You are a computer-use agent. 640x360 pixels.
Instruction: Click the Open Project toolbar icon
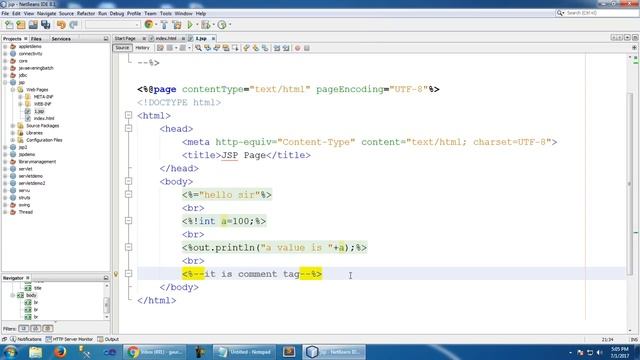(x=33, y=25)
